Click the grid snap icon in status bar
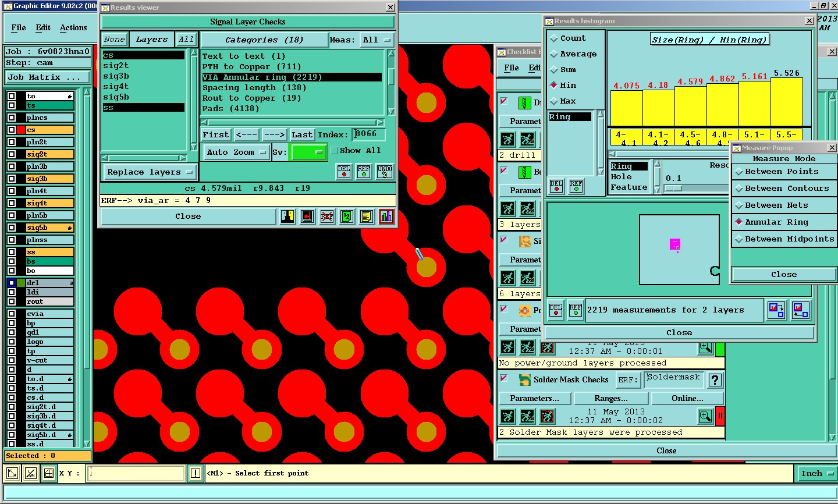Image resolution: width=838 pixels, height=504 pixels. (49, 473)
